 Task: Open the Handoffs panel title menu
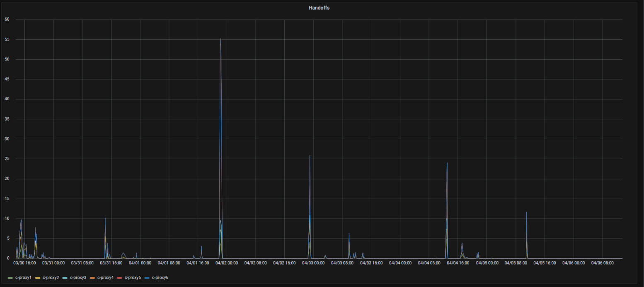click(x=319, y=8)
